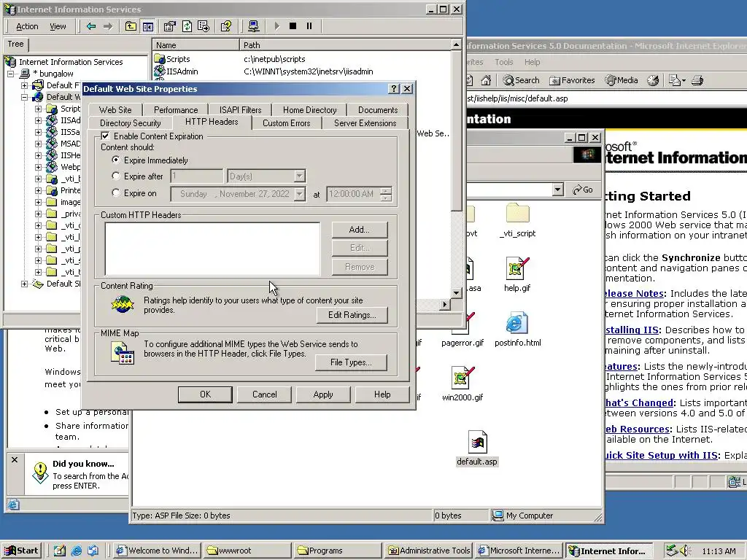Click the Stop item square icon
Image resolution: width=747 pixels, height=560 pixels.
[293, 26]
